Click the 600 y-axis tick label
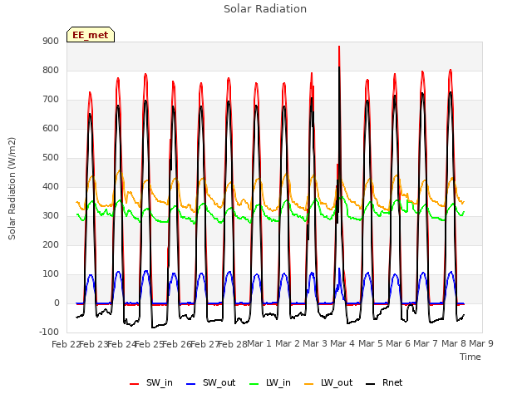The height and width of the screenshot is (399, 532). [51, 129]
